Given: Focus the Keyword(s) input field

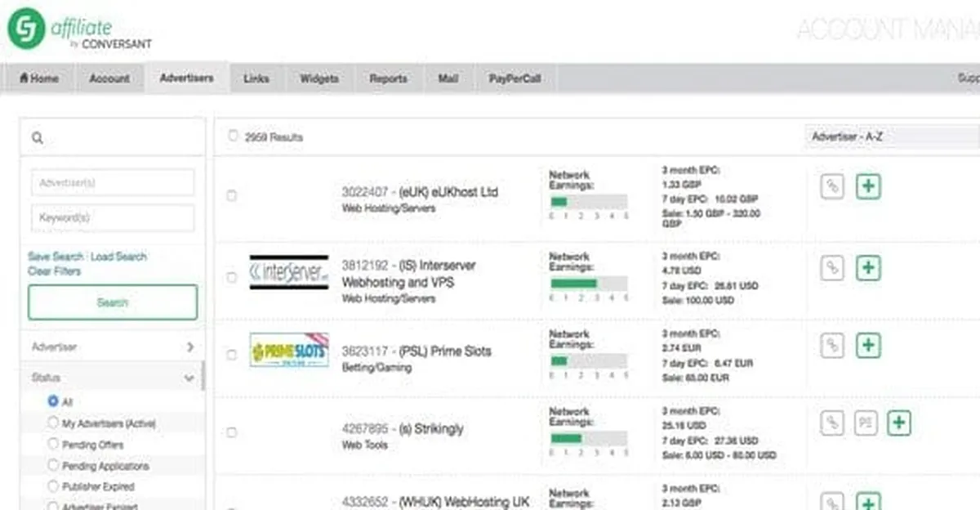Looking at the screenshot, I should tap(113, 218).
